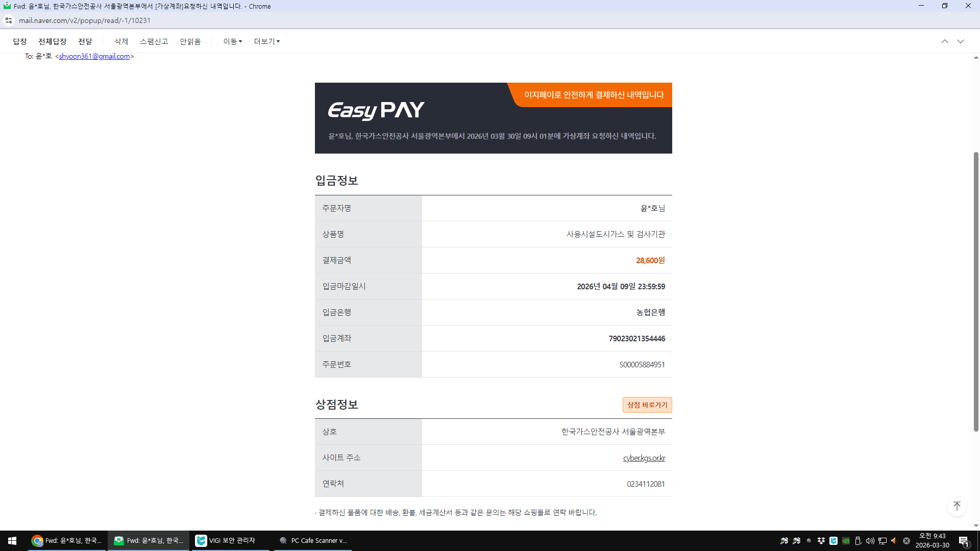Click the shyoon361@gmail.com email link

[94, 56]
